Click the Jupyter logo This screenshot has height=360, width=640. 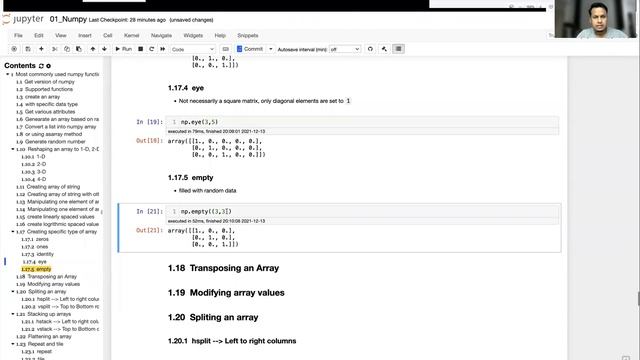[23, 19]
